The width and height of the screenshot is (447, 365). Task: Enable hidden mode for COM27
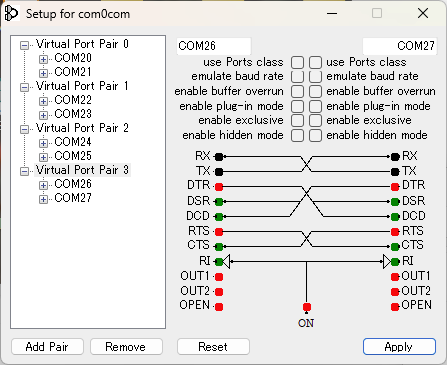(x=315, y=136)
